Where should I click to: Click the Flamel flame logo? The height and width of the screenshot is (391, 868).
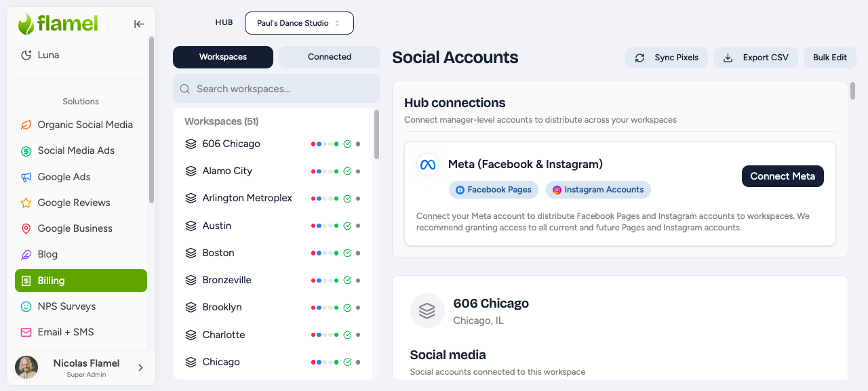point(26,24)
